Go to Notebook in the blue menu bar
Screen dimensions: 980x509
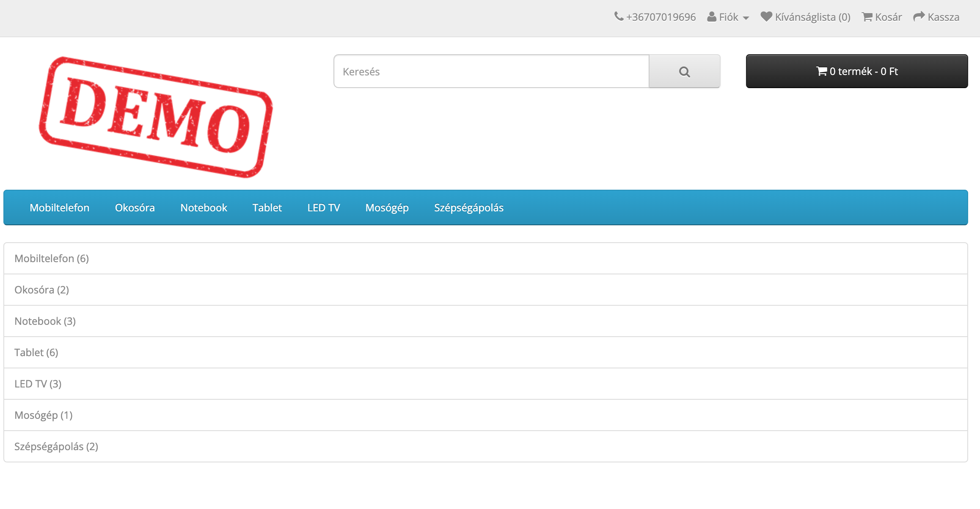[x=204, y=207]
